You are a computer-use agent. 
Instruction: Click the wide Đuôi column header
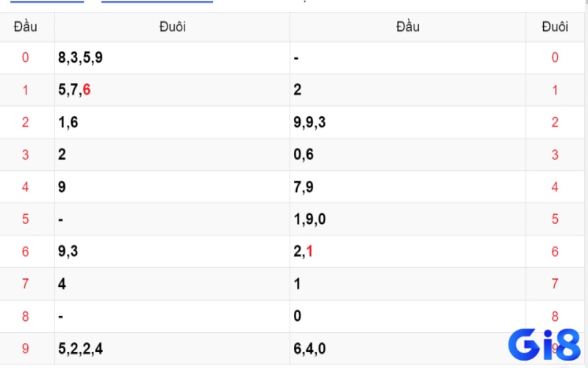pos(172,27)
